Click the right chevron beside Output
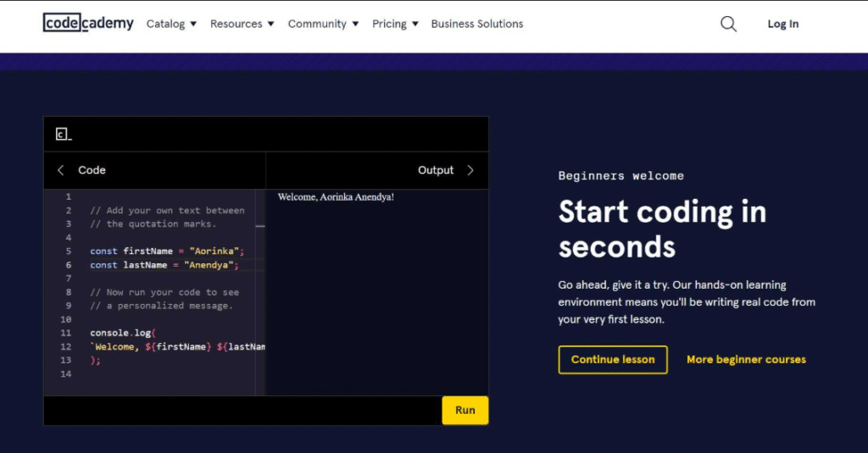 click(x=470, y=170)
